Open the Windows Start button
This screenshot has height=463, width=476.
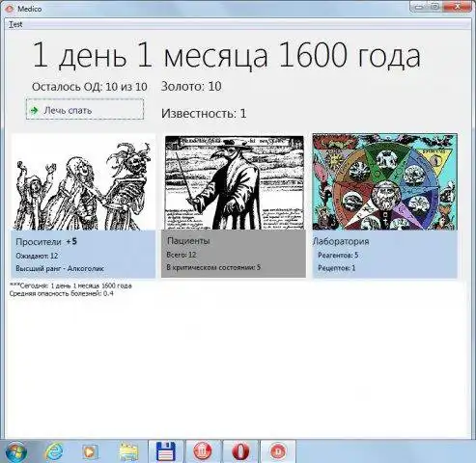16,452
